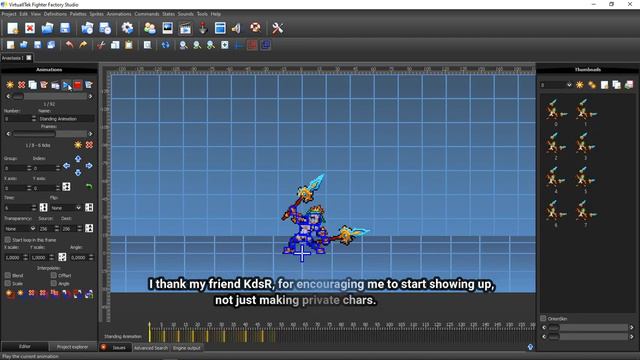Click the Angle field stepper arrows
This screenshot has width=640, height=360.
point(91,258)
